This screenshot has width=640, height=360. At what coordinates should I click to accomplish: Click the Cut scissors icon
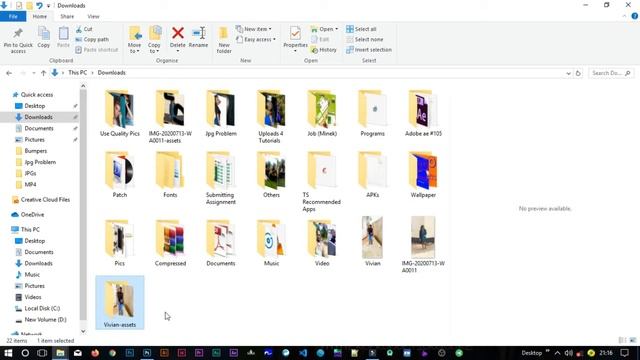coord(79,29)
